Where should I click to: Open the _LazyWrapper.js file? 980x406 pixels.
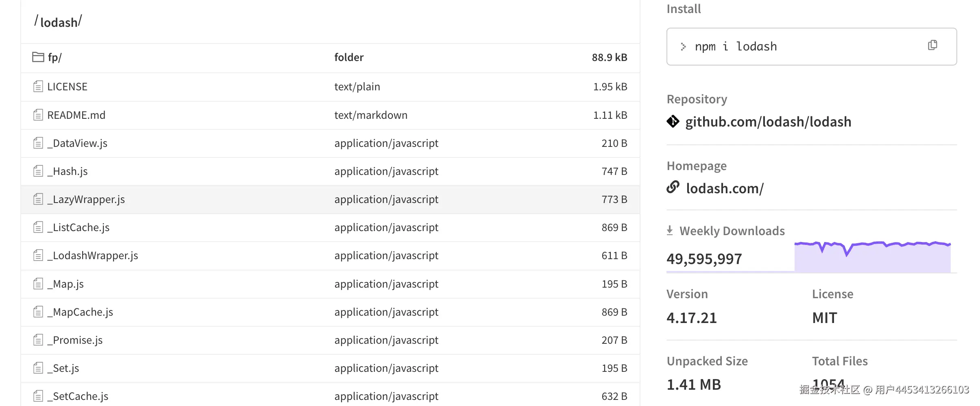[86, 199]
